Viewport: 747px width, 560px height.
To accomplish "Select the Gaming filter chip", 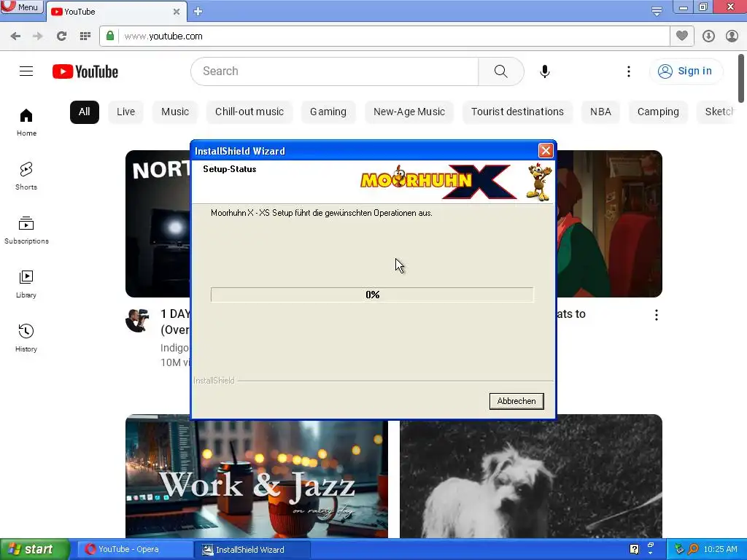I will tap(328, 112).
